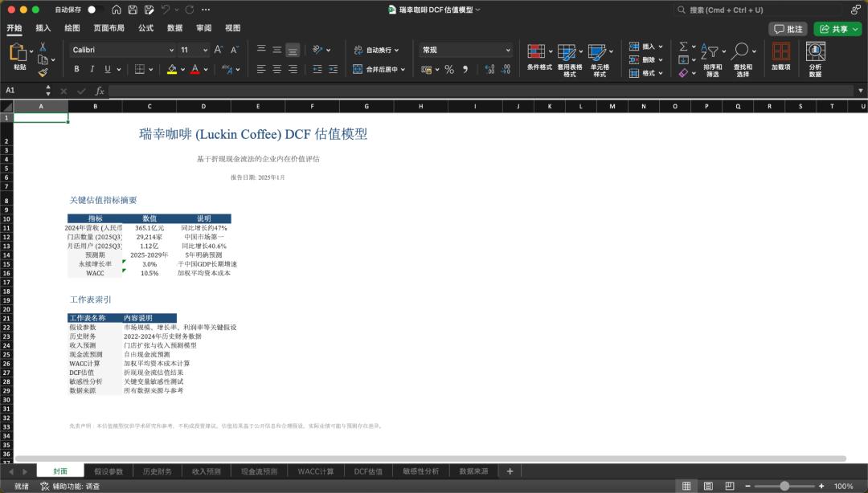Expand the fill color dropdown arrow
The image size is (868, 493).
[182, 70]
